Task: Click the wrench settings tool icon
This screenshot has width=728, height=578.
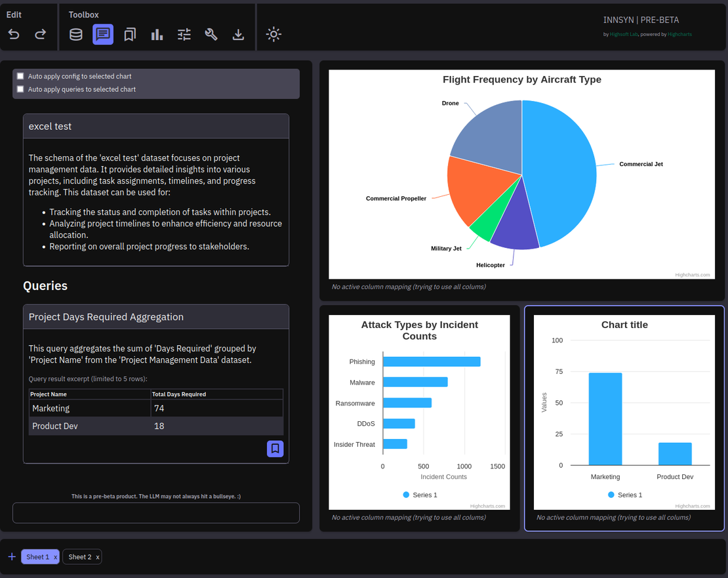Action: point(211,35)
